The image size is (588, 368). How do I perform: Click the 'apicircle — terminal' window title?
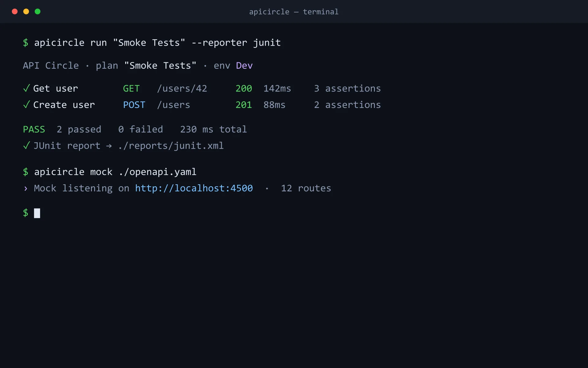point(294,12)
